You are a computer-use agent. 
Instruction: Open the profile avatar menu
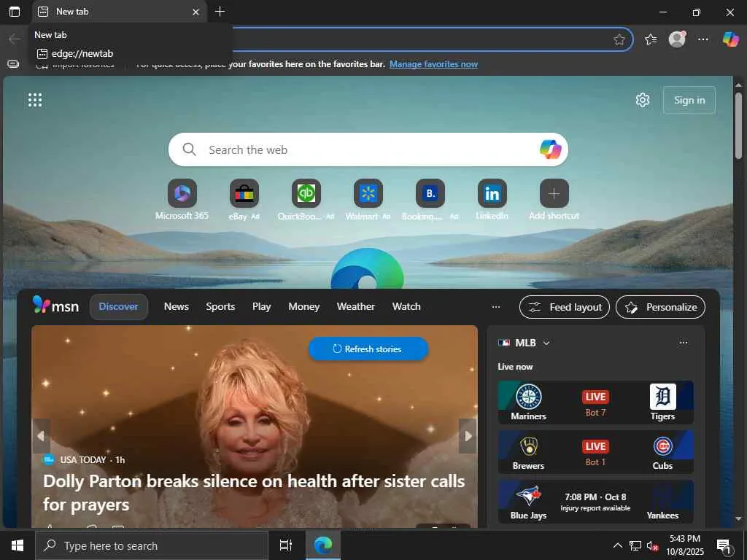677,39
